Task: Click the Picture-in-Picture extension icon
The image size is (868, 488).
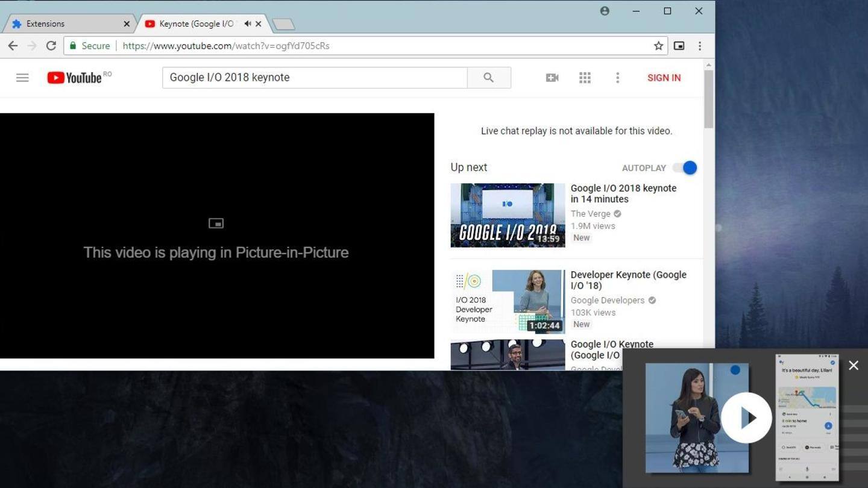Action: click(679, 46)
